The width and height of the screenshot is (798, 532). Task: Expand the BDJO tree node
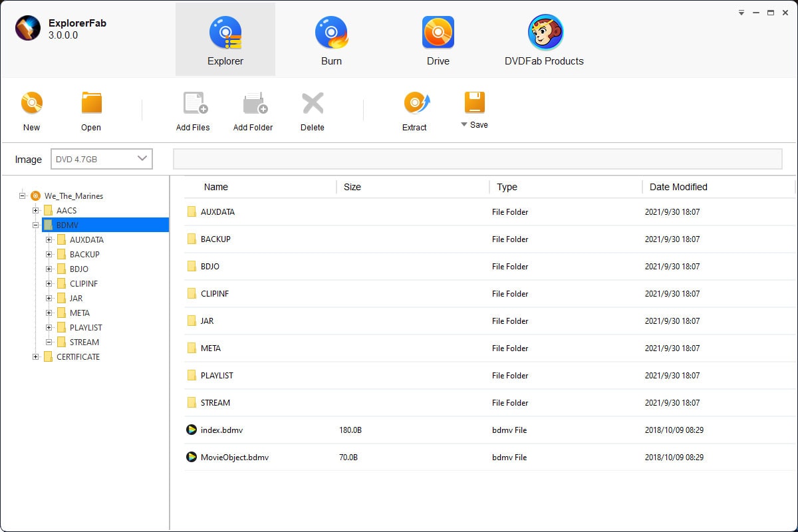[x=49, y=269]
